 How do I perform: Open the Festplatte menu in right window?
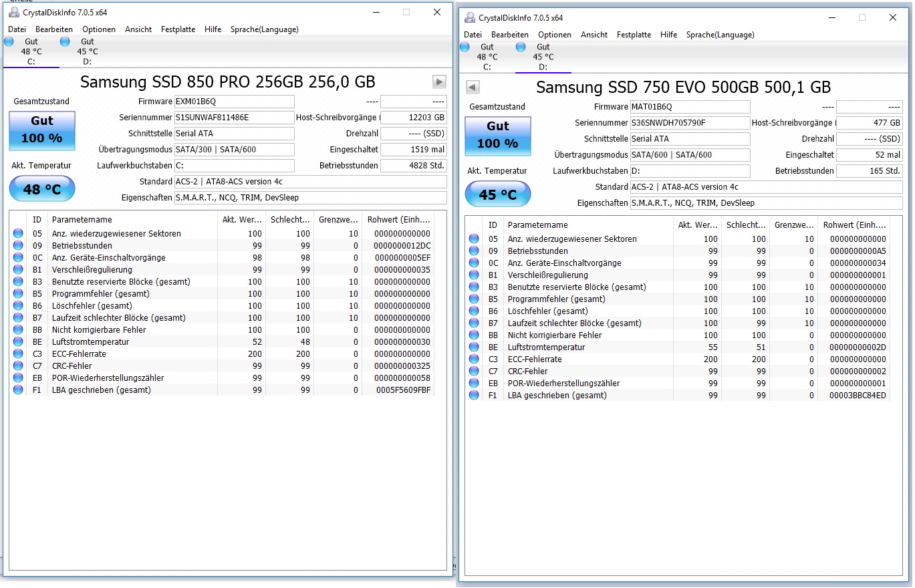coord(634,35)
